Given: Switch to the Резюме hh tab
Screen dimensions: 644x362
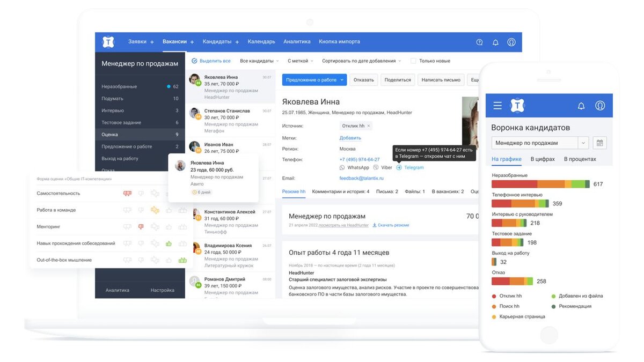Looking at the screenshot, I should [x=294, y=191].
